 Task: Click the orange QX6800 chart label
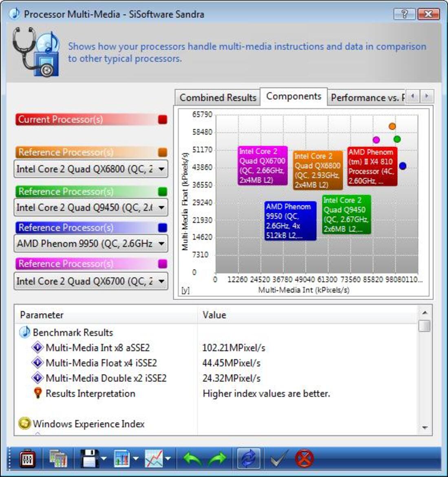pos(318,170)
